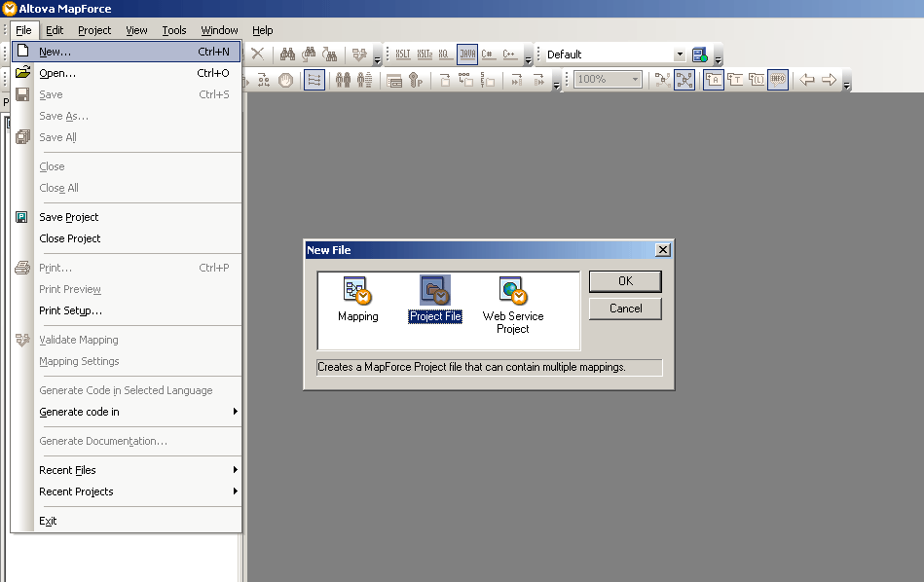Image resolution: width=924 pixels, height=582 pixels.
Task: Select Mapping in New File dialog
Action: (357, 300)
